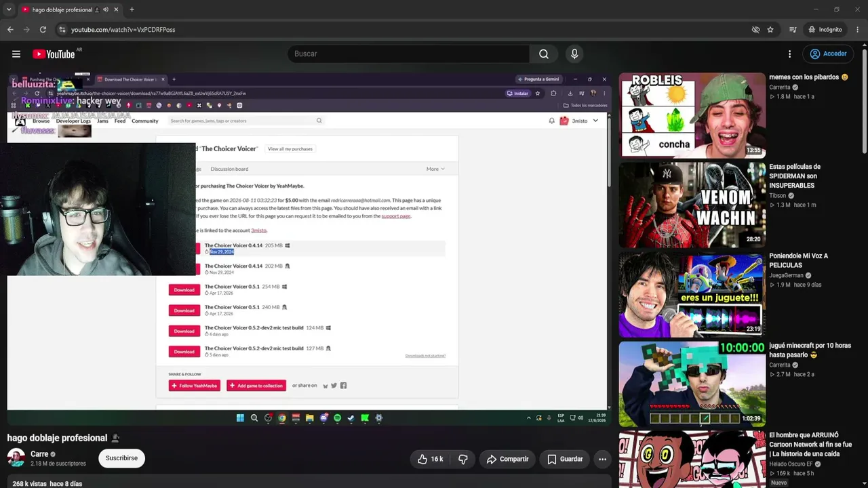Click the Browse menu item on itch.io
868x488 pixels.
click(x=41, y=121)
